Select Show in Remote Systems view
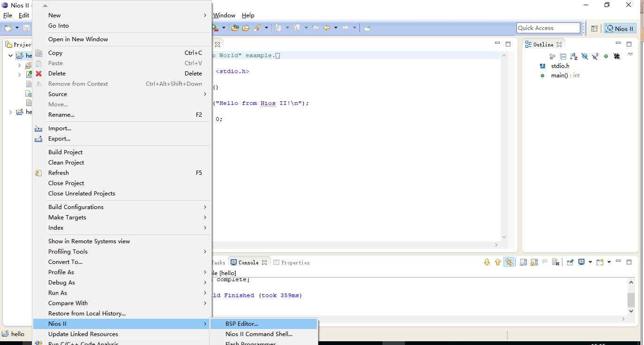The width and height of the screenshot is (644, 345). [x=121, y=241]
